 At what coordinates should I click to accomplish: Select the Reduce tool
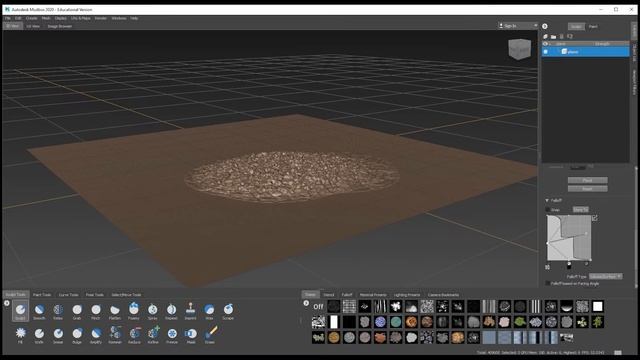click(x=134, y=335)
